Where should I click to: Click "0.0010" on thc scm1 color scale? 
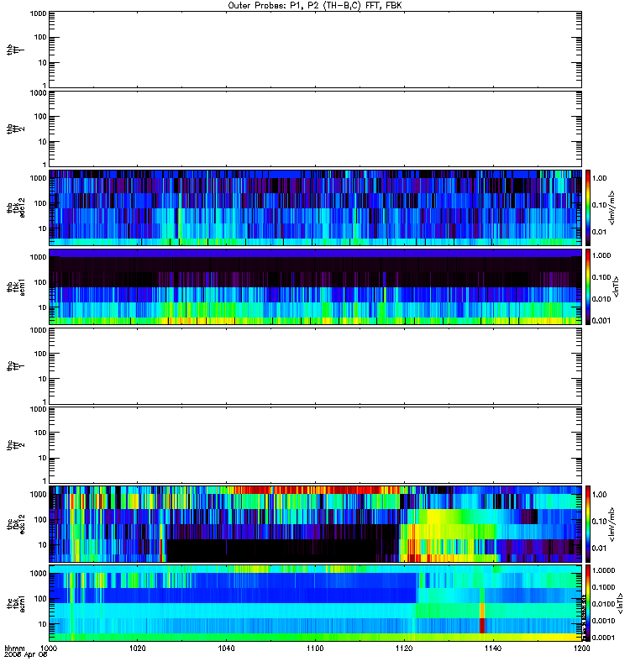pos(603,621)
